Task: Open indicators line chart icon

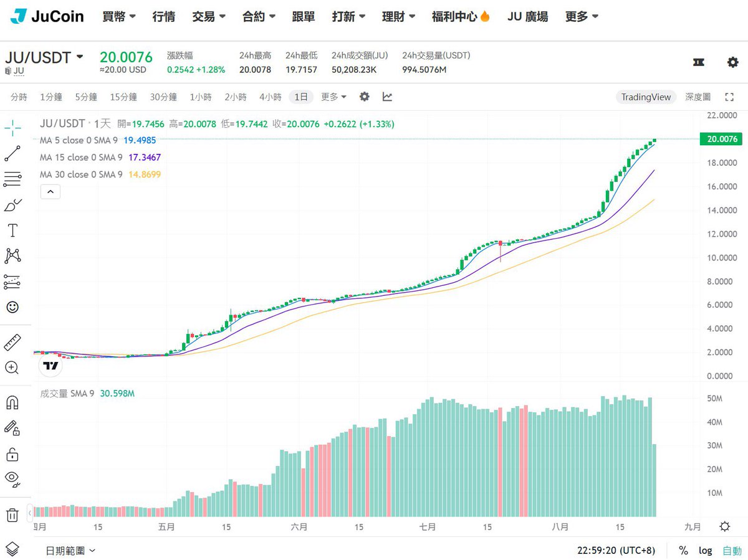Action: (x=387, y=97)
